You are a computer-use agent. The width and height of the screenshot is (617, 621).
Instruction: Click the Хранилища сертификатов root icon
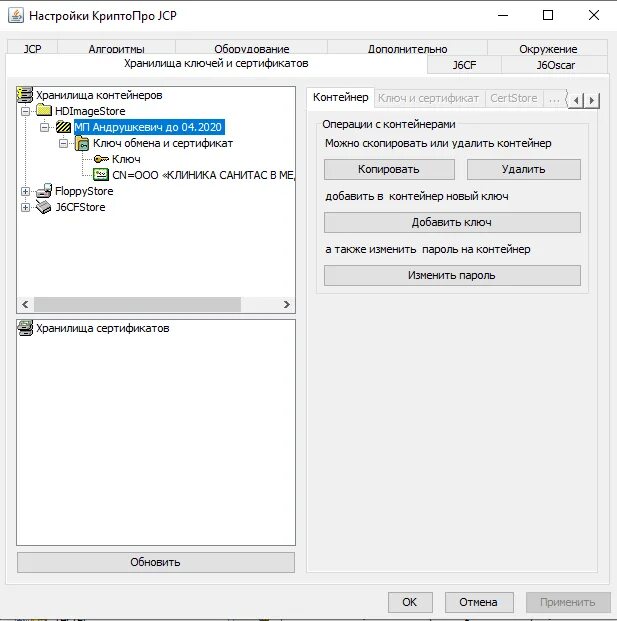25,328
